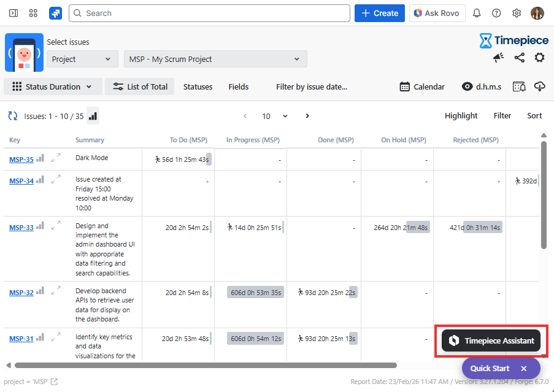This screenshot has width=554, height=392.
Task: Toggle the Jira sidebar panel
Action: [x=13, y=13]
